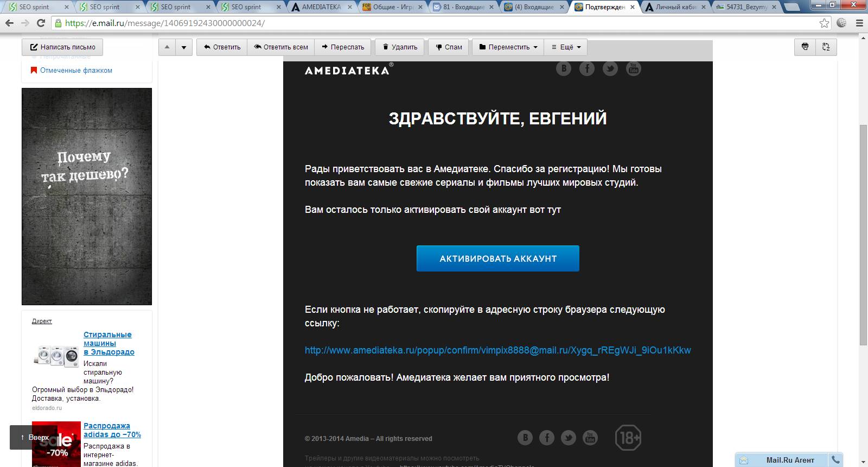Open Twitter icon in email header

pos(610,68)
